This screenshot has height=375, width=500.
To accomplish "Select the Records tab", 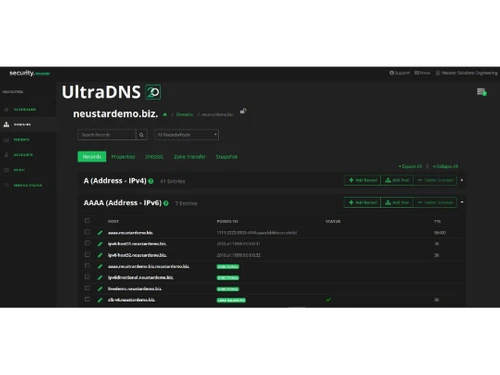I will [x=92, y=157].
